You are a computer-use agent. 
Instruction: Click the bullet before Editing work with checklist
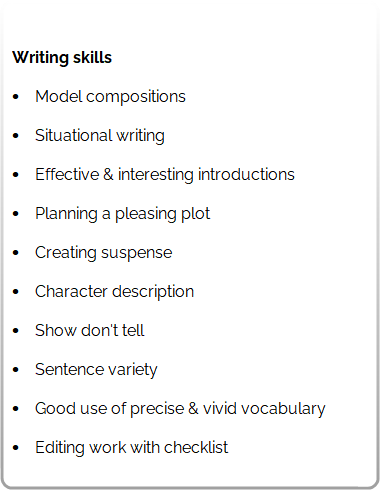(16, 448)
